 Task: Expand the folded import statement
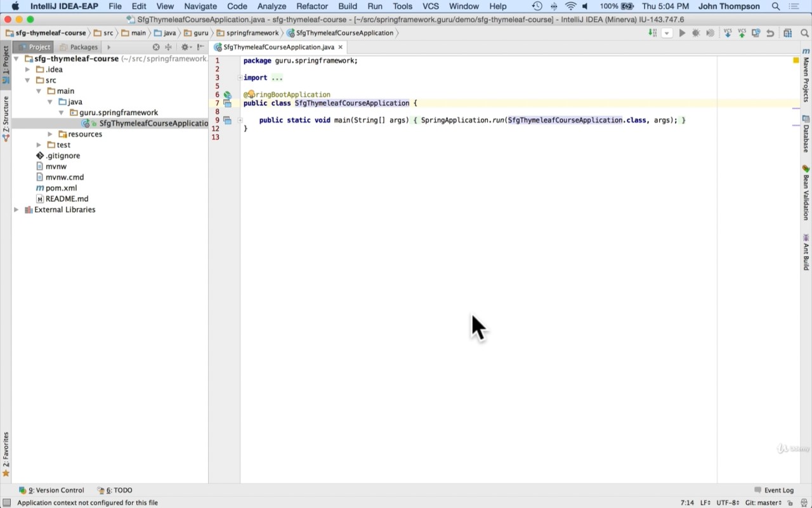click(x=240, y=77)
